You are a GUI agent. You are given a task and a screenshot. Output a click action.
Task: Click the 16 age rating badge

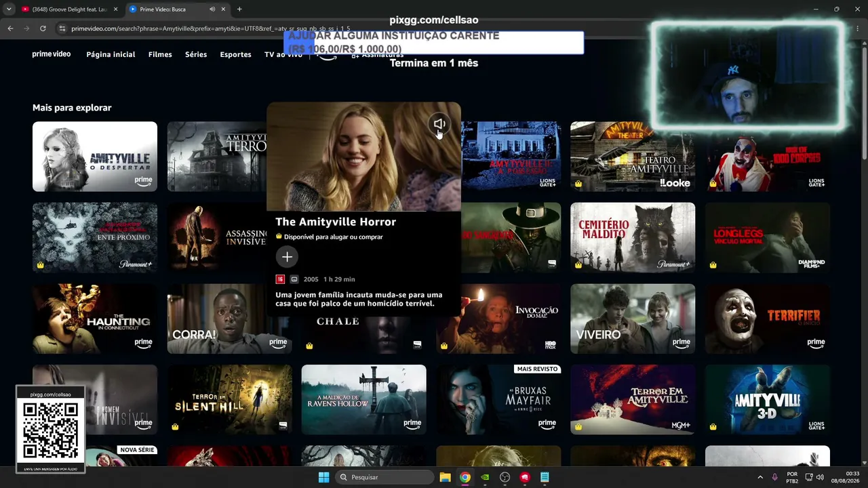pos(280,279)
